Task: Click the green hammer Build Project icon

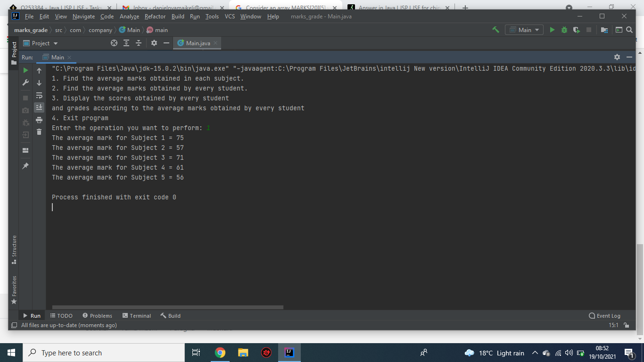Action: click(495, 30)
